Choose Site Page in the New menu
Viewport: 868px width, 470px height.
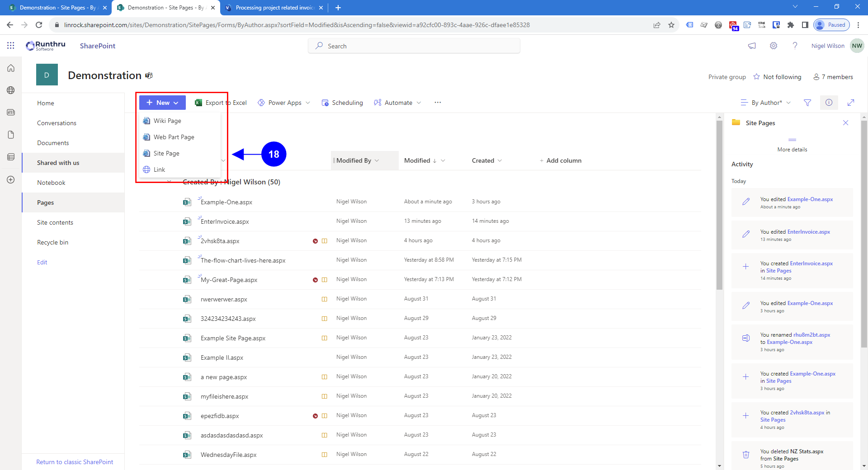point(166,153)
